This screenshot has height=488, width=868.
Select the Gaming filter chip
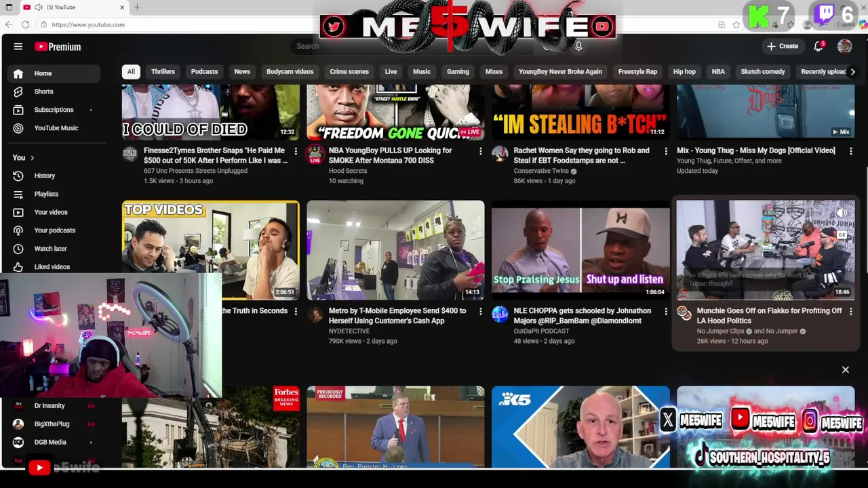(458, 71)
